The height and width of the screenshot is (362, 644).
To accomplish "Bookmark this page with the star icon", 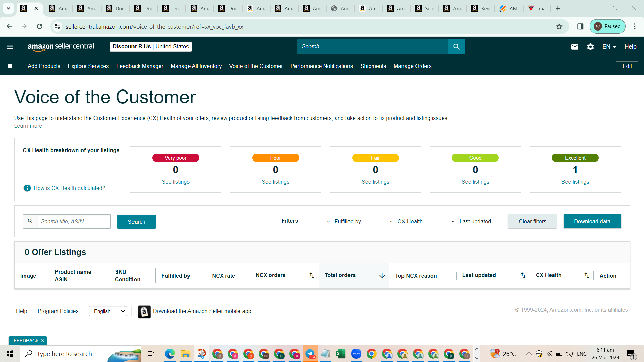I will 559,26.
